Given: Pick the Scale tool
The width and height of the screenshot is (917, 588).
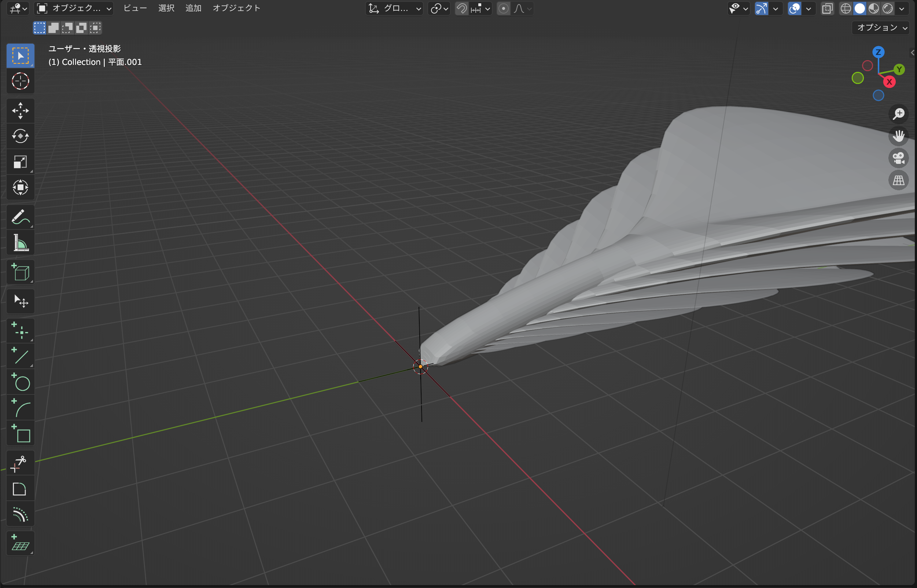Looking at the screenshot, I should (20, 162).
